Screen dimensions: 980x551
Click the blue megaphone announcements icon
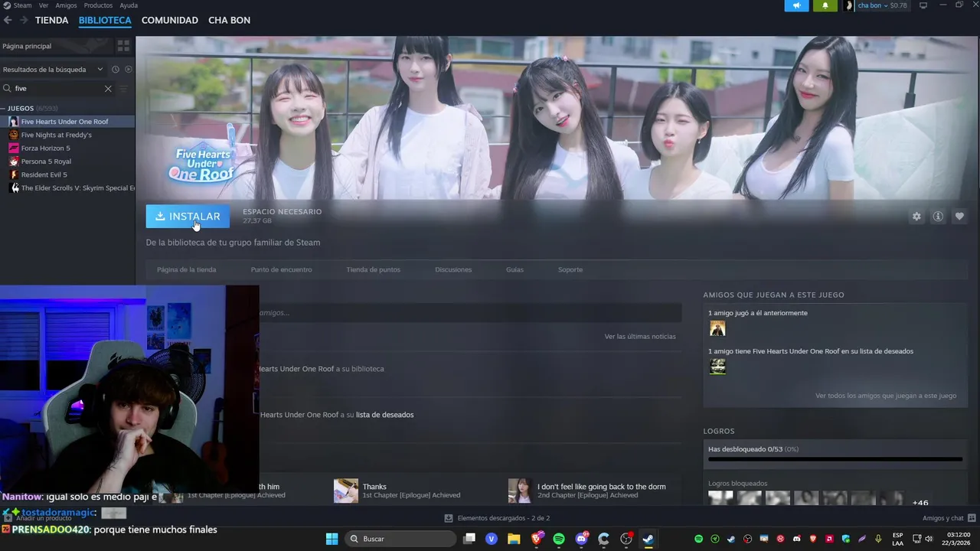[796, 5]
